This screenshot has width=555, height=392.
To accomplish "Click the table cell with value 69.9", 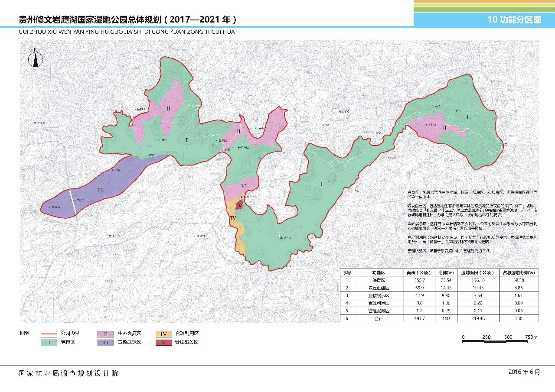I will coord(419,288).
